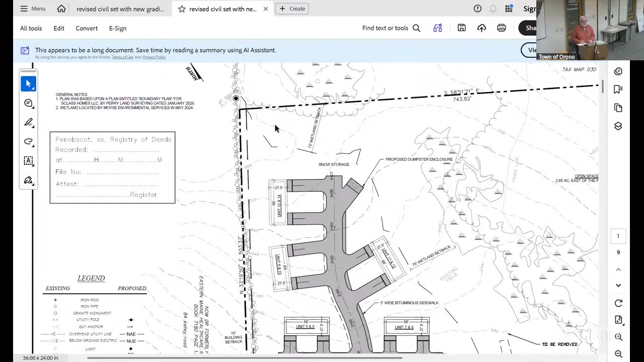Select the Add text box tool

[x=28, y=161]
